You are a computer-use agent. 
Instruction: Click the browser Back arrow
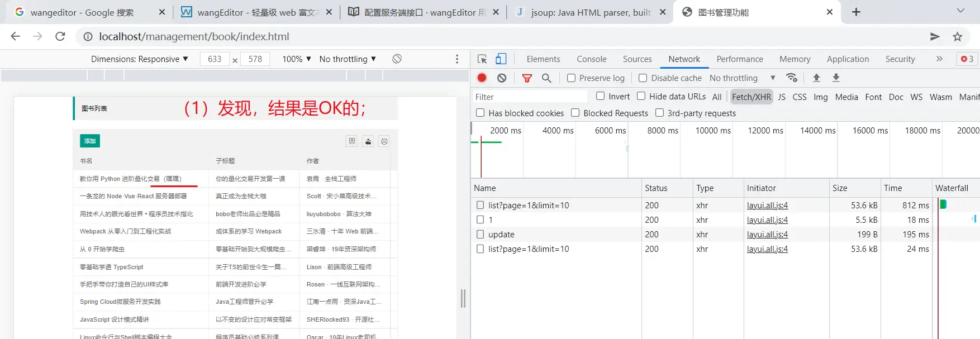pos(15,36)
